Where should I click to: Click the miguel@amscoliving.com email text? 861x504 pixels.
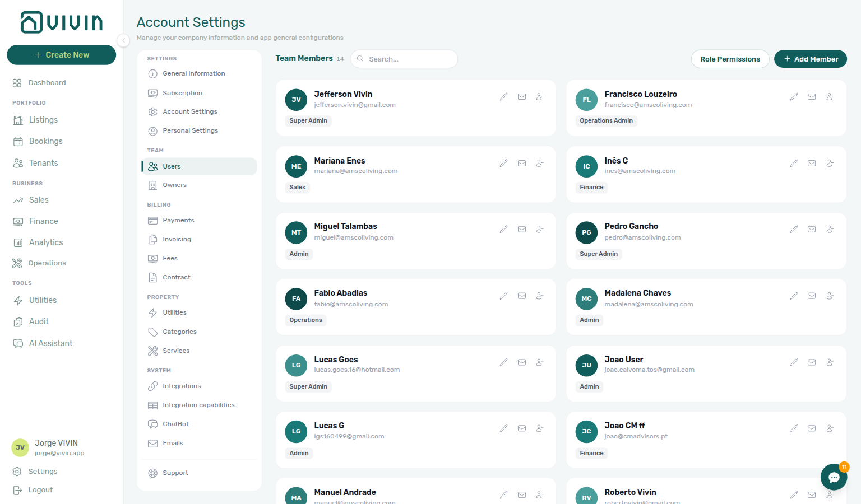click(354, 237)
